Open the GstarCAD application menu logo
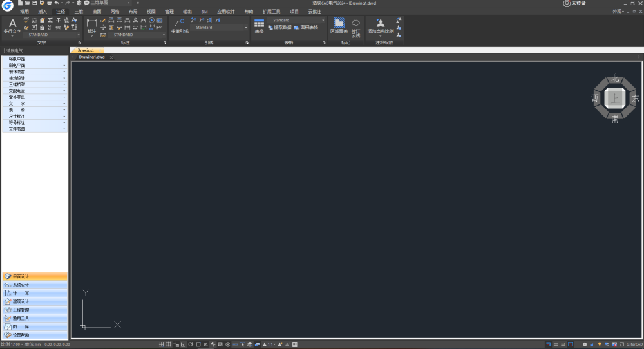Image resolution: width=644 pixels, height=349 pixels. pos(7,5)
